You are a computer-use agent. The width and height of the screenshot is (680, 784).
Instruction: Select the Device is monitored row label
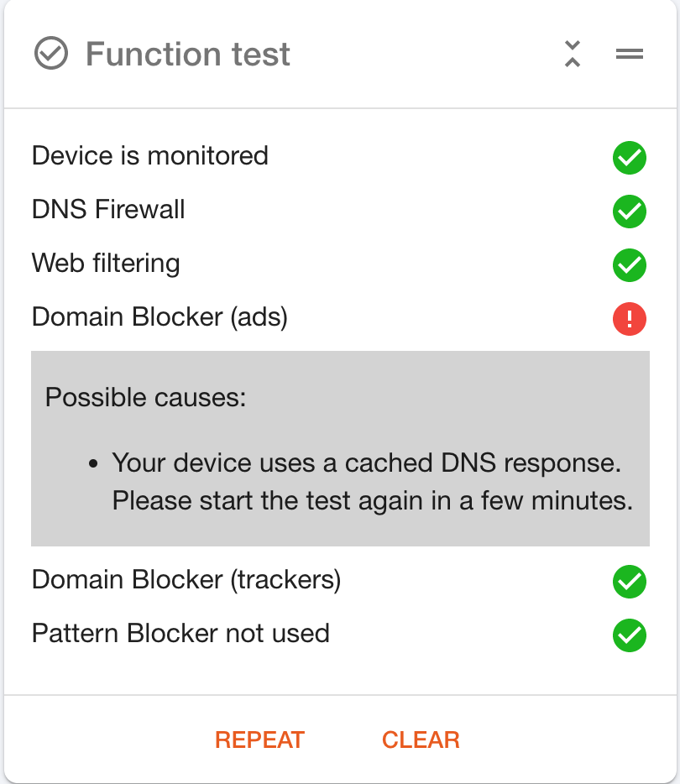pyautogui.click(x=150, y=155)
